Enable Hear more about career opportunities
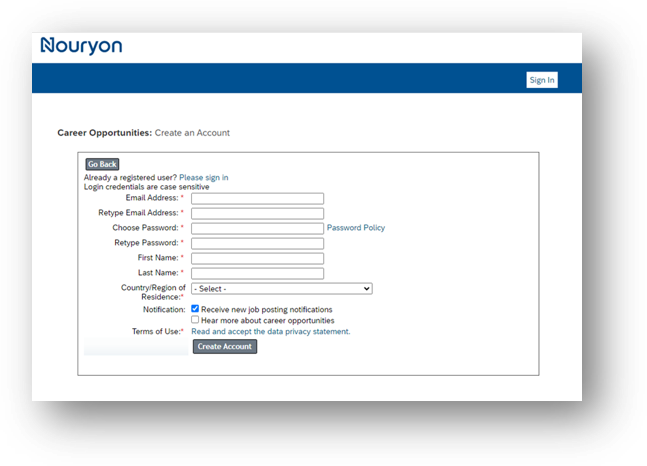Image resolution: width=647 pixels, height=466 pixels. click(196, 321)
